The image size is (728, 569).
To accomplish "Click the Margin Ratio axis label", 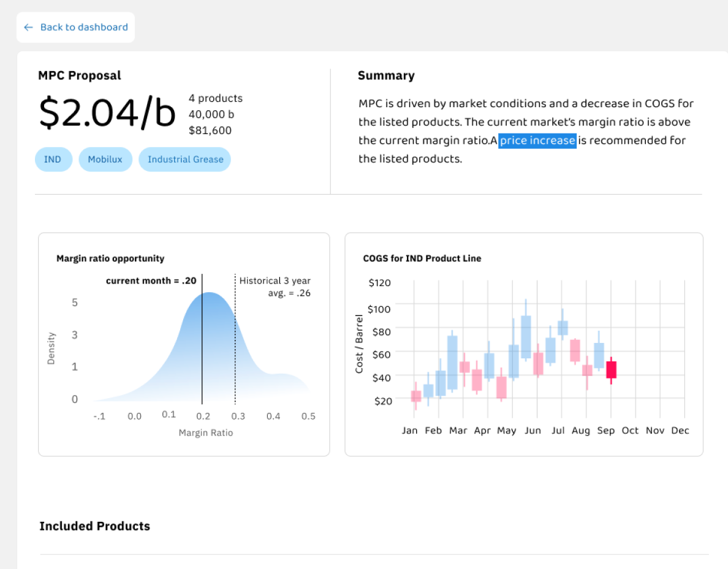I will [206, 433].
